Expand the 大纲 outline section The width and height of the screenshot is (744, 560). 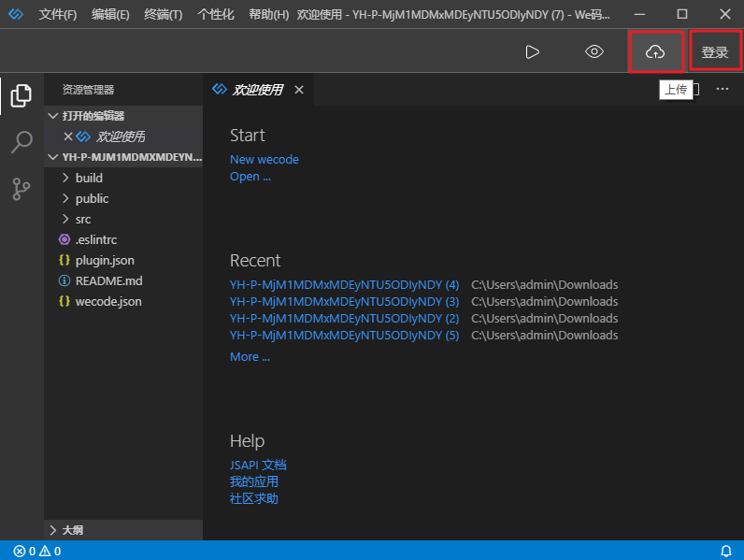[71, 530]
